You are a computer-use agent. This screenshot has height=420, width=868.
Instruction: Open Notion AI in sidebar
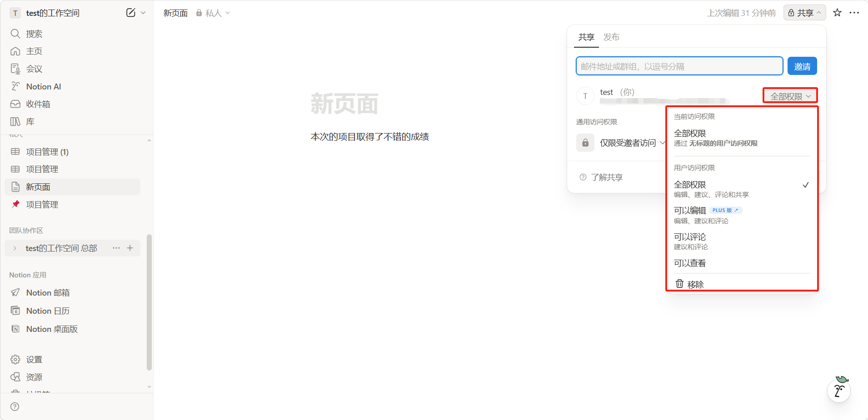click(x=43, y=86)
